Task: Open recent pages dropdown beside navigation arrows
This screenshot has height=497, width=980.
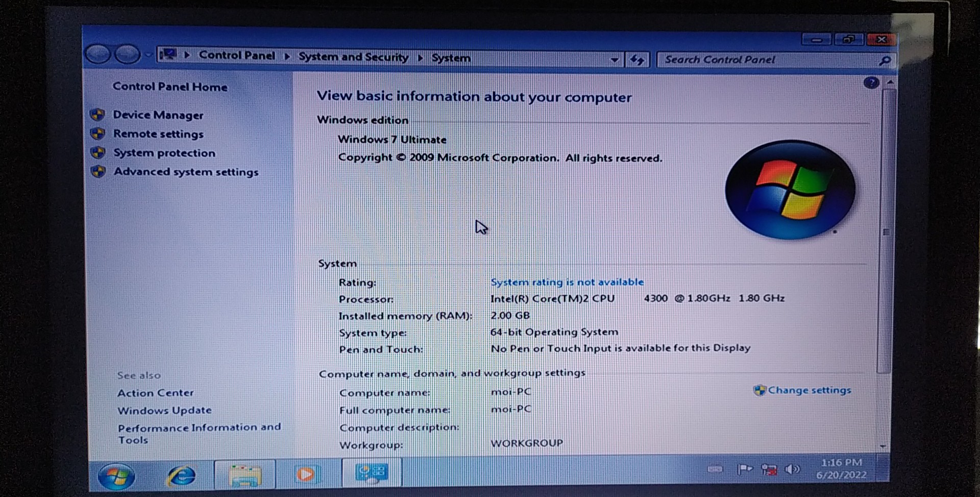Action: 148,55
